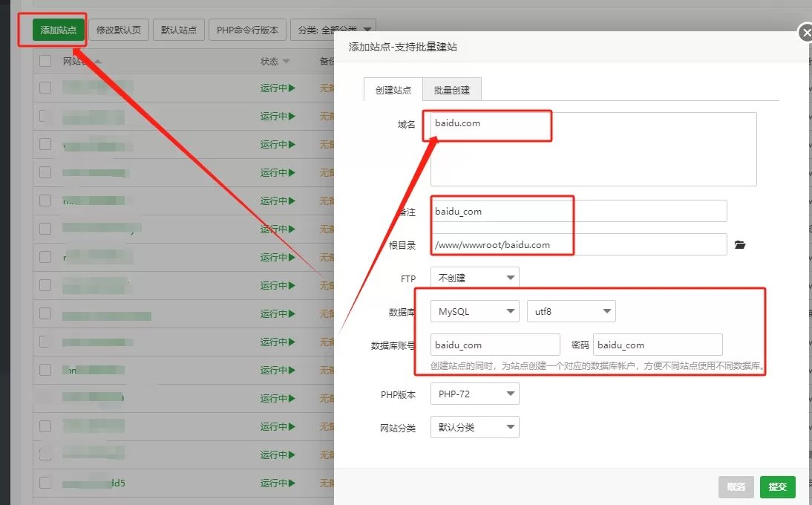The image size is (812, 505).
Task: Click the folder icon beside the 根目录 field
Action: 739,244
